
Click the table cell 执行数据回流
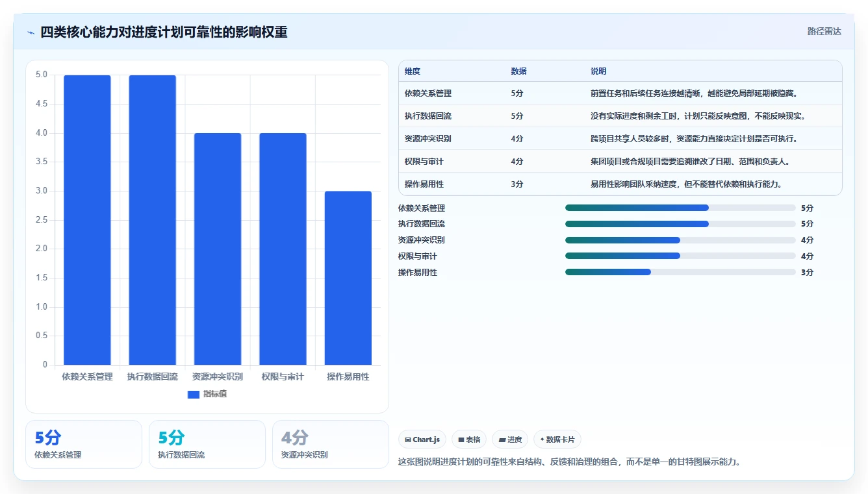[428, 116]
